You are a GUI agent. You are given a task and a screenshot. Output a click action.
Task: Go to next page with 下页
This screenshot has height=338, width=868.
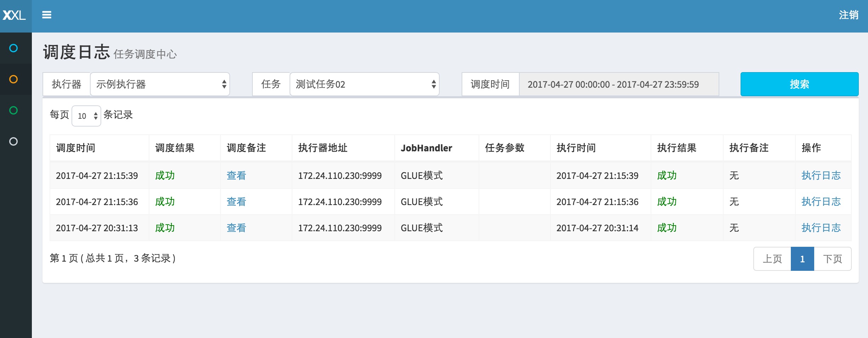(x=833, y=259)
